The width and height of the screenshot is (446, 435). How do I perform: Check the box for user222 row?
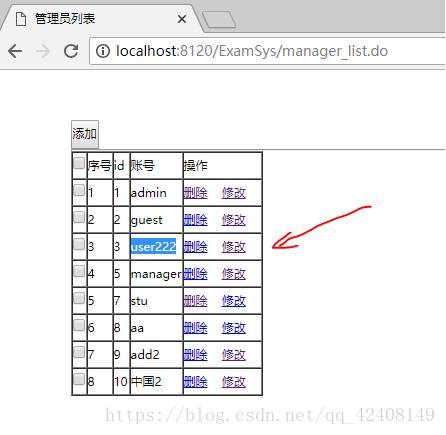tap(79, 244)
